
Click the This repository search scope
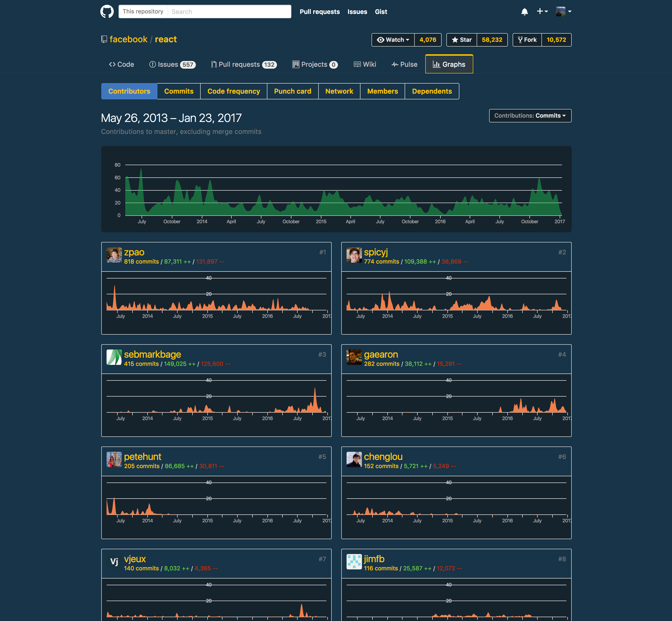(x=143, y=12)
